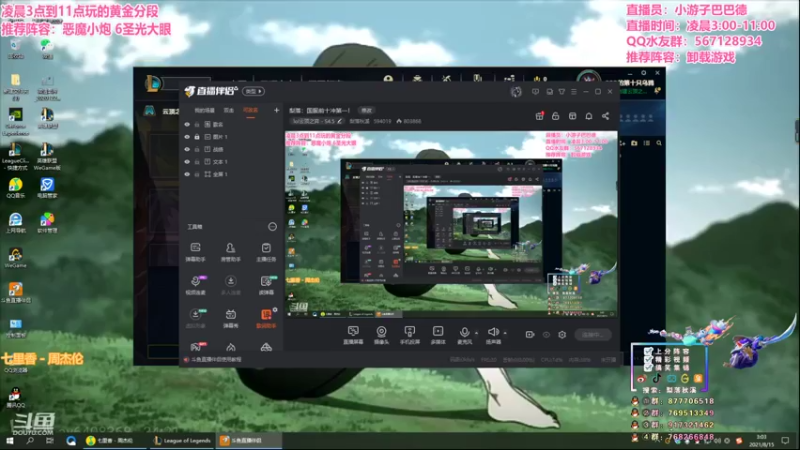Screen dimensions: 800x450
Task: Toggle visibility of 图片 1 source
Action: pos(187,137)
